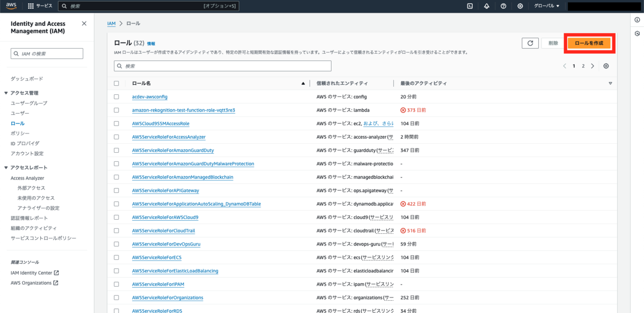
Task: Open AWSServiceRoleForIPAM role link
Action: click(158, 285)
